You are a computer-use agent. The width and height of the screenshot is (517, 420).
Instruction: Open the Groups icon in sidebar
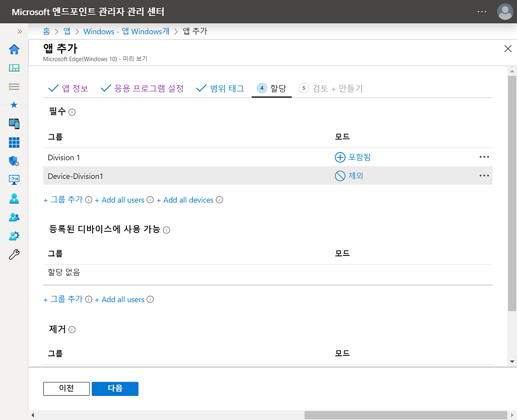pyautogui.click(x=14, y=217)
